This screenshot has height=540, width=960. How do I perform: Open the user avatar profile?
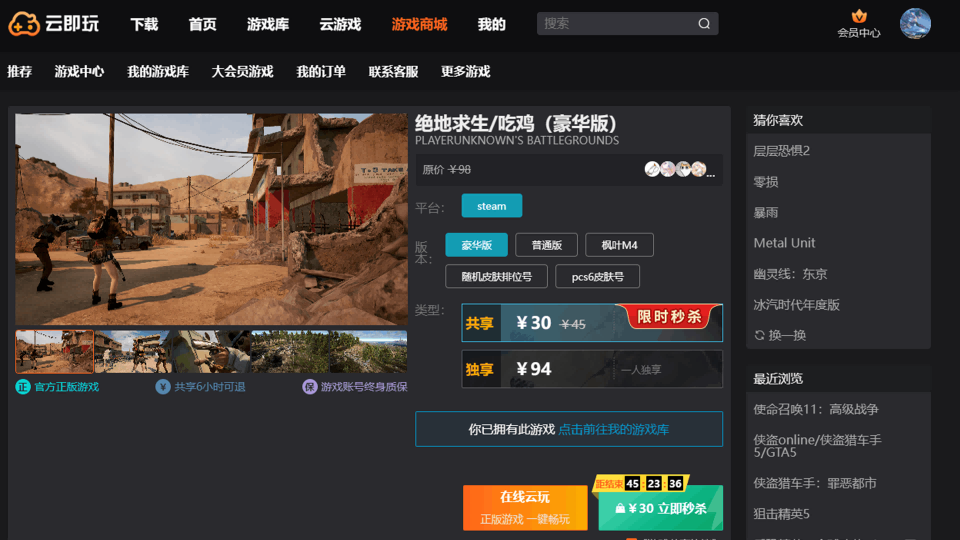[915, 24]
